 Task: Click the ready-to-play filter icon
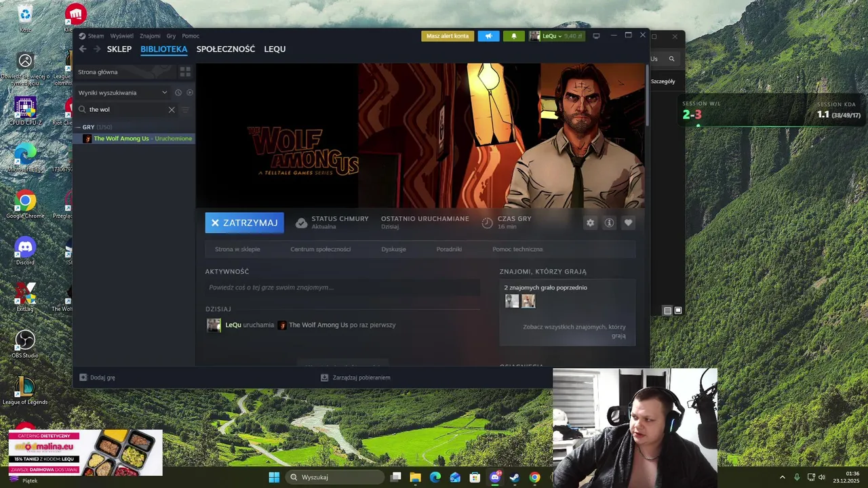pyautogui.click(x=190, y=93)
